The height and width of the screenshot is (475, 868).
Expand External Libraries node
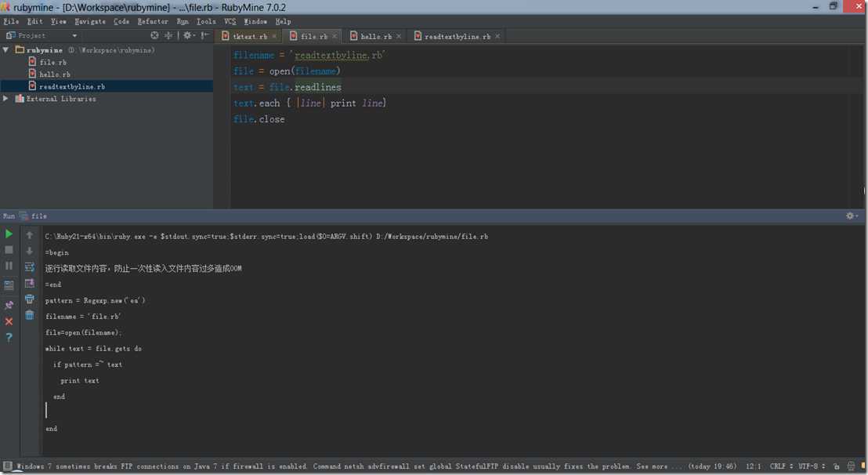(5, 99)
